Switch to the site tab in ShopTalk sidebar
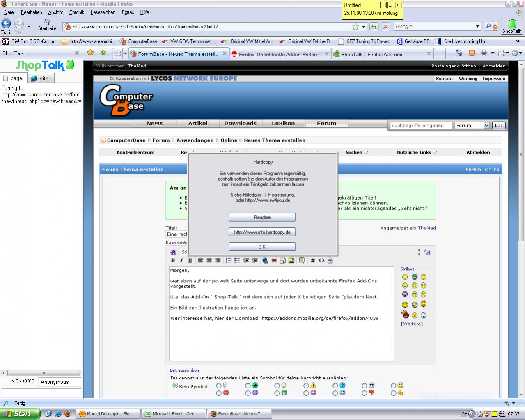 point(40,78)
